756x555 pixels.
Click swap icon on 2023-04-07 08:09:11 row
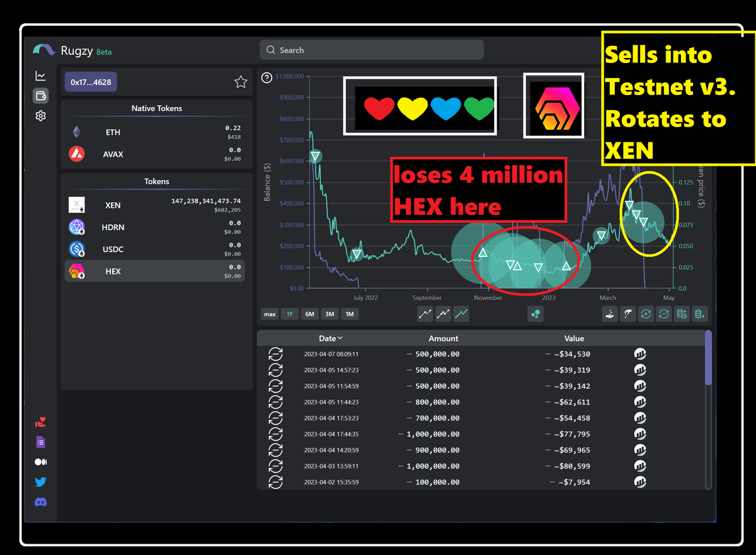[x=276, y=354]
